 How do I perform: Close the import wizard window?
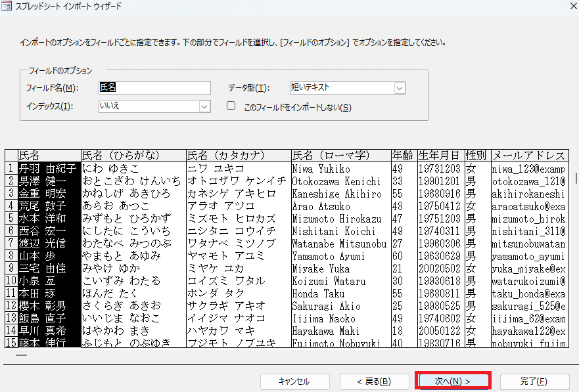[574, 5]
